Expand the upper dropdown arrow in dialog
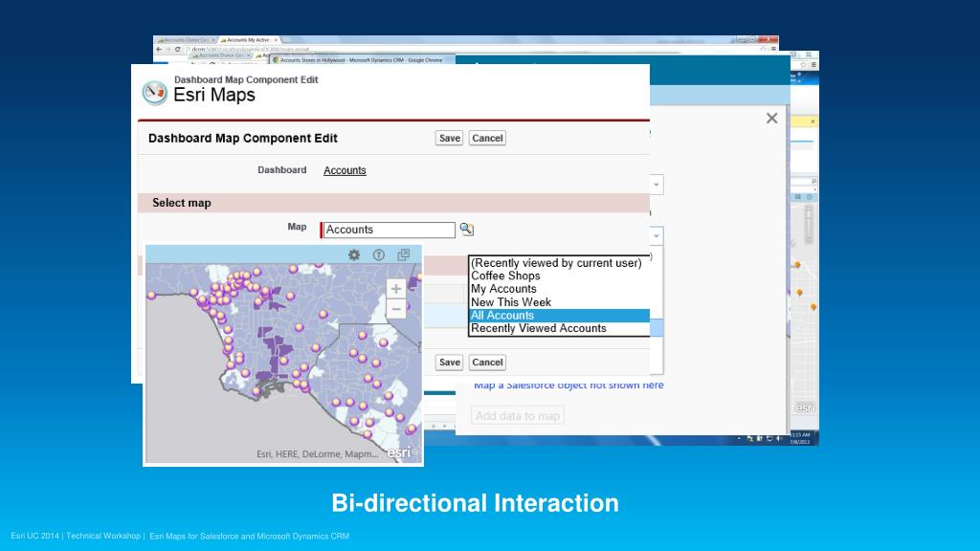This screenshot has height=551, width=980. tap(657, 185)
